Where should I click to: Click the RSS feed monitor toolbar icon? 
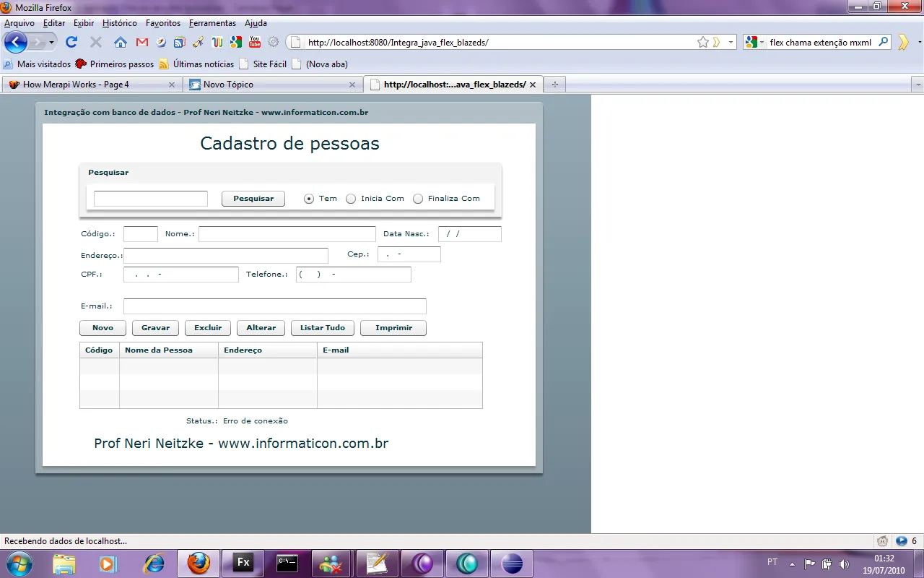(180, 42)
